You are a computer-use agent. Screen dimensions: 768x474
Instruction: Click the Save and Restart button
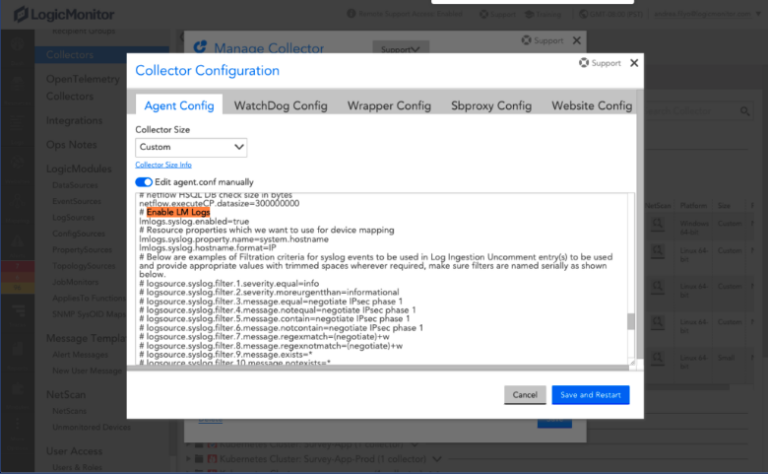coord(590,395)
